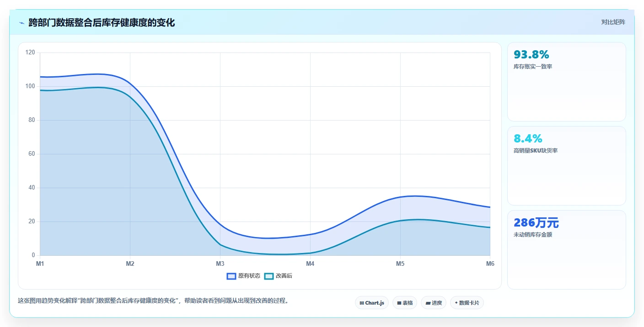Click the 80 y-axis tick label
Viewport: 644px width, 327px height.
[32, 120]
